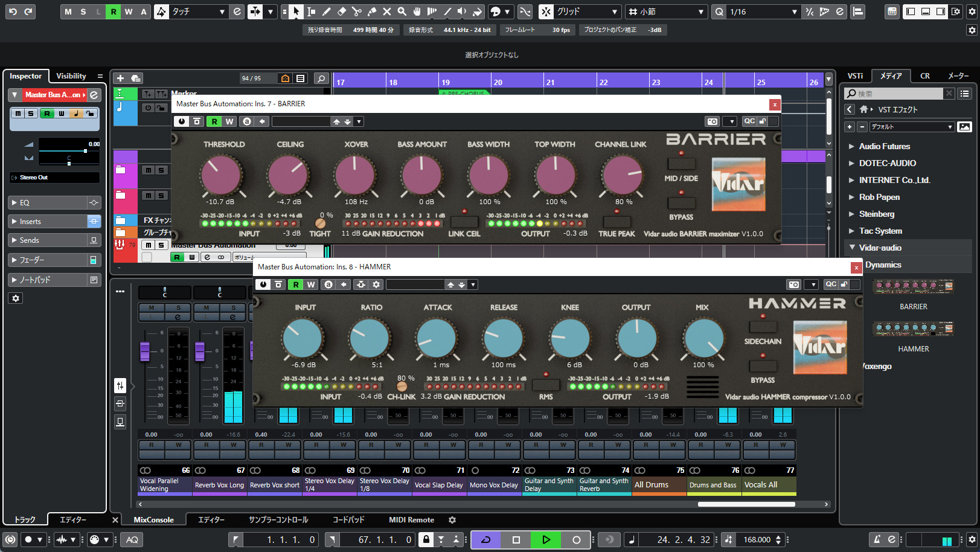Open grid type dropdown 小節
This screenshot has height=552, width=980.
coord(666,11)
